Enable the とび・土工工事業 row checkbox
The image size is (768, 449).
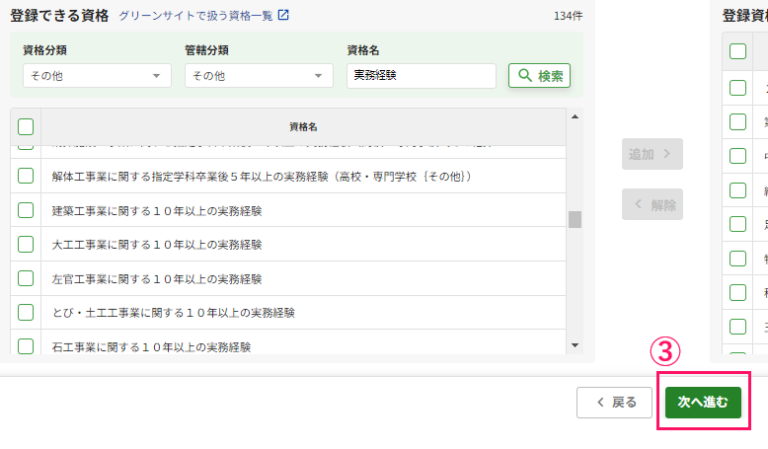[x=26, y=312]
